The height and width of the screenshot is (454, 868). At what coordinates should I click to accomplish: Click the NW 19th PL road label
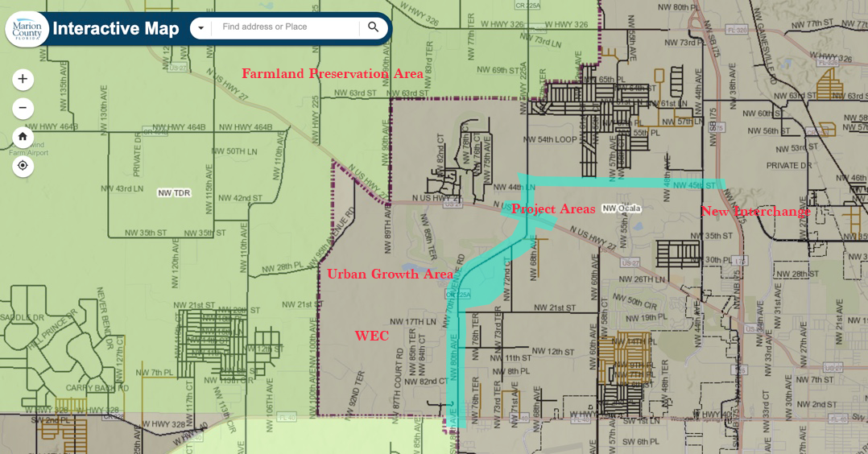tap(647, 318)
